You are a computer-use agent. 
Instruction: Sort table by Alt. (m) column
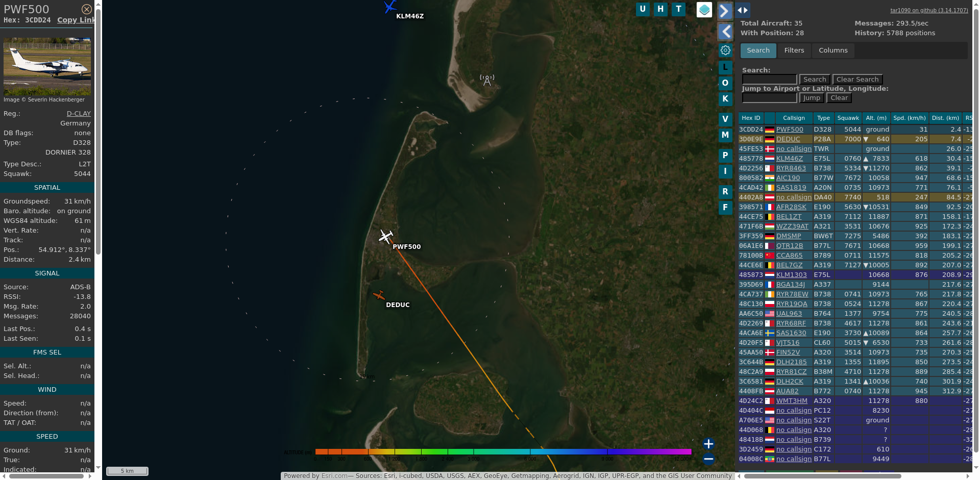pyautogui.click(x=876, y=118)
